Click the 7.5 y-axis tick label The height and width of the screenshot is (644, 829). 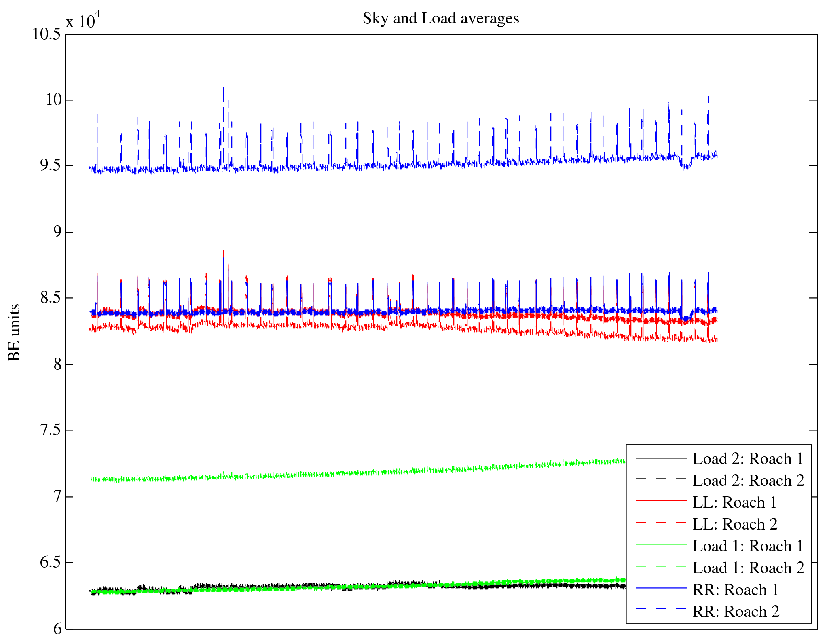point(51,430)
